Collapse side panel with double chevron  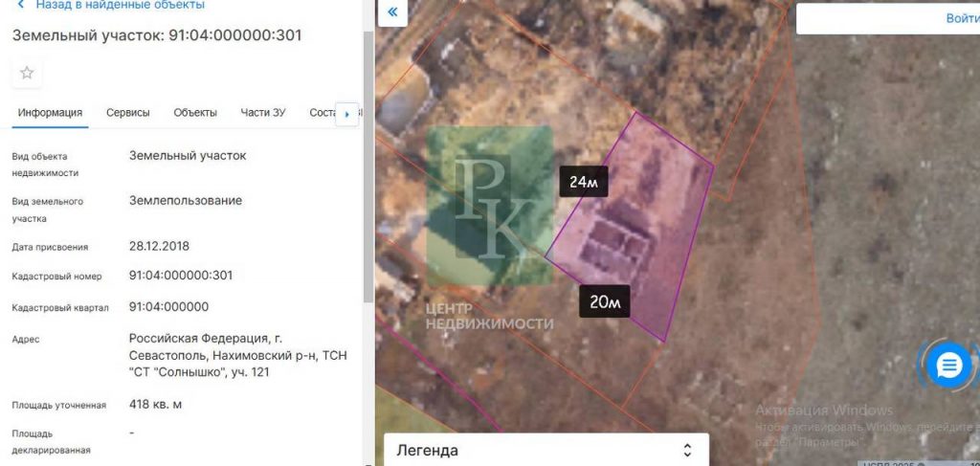[392, 12]
